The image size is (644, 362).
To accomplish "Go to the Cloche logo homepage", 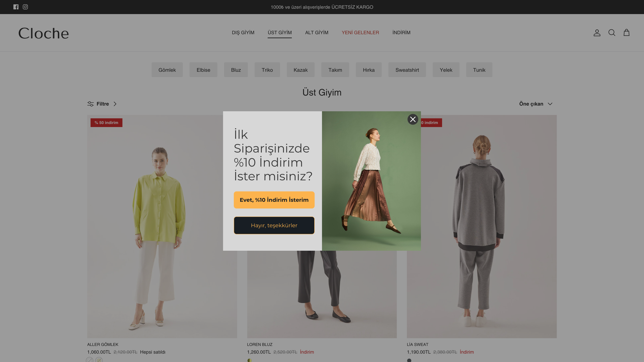I will (x=43, y=33).
